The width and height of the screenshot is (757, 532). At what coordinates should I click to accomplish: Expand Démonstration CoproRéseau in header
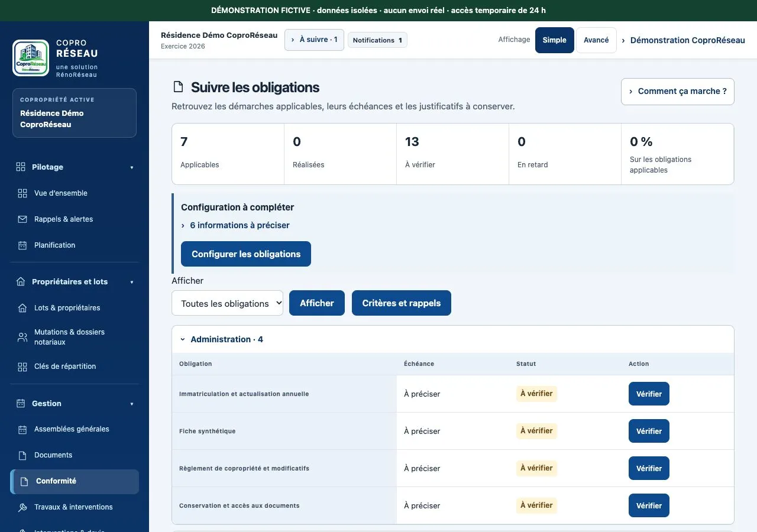(x=683, y=40)
